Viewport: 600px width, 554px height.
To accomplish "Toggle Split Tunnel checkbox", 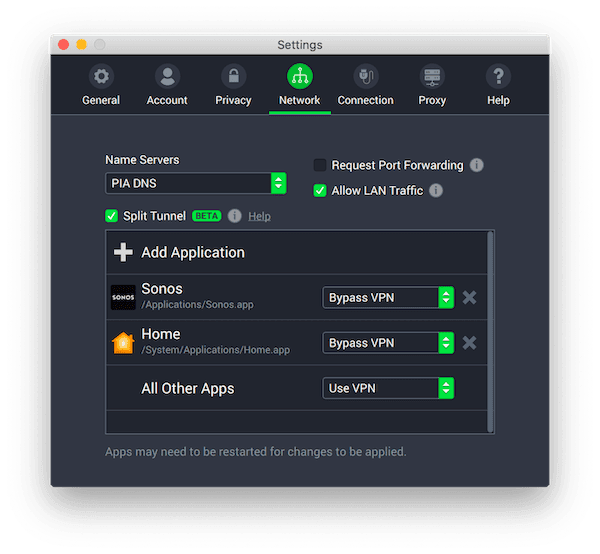I will click(111, 216).
